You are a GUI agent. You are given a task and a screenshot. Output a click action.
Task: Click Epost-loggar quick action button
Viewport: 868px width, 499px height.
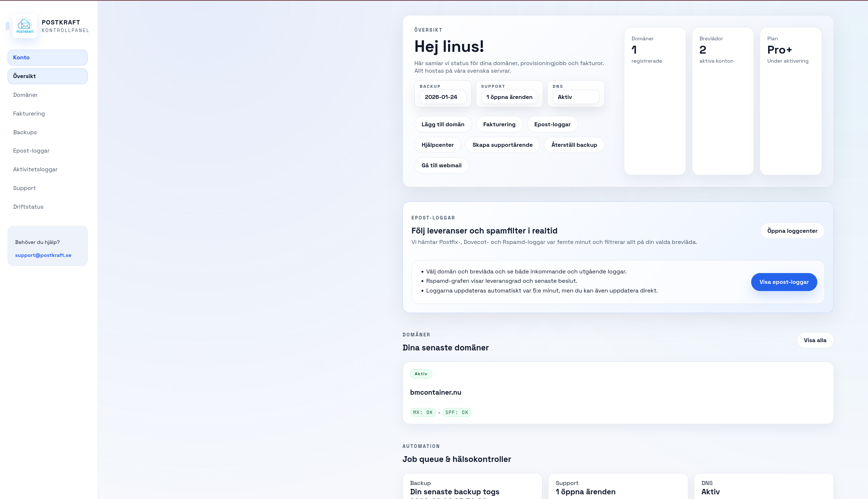pyautogui.click(x=552, y=124)
